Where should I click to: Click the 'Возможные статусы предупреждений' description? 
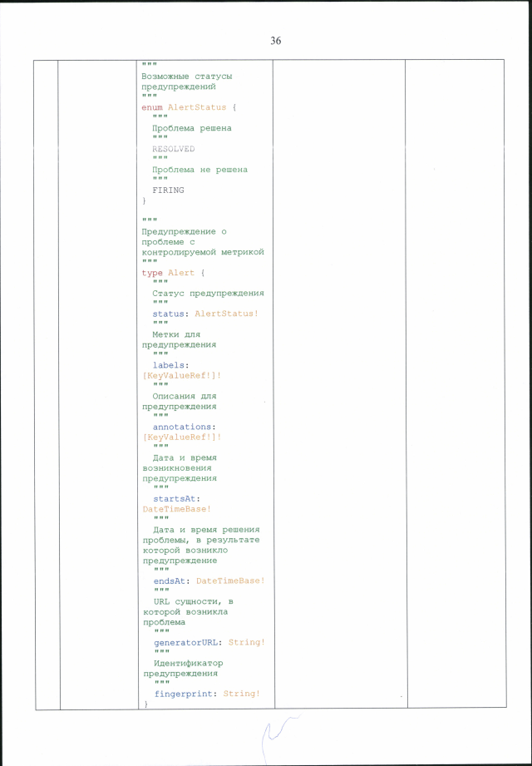[x=187, y=81]
